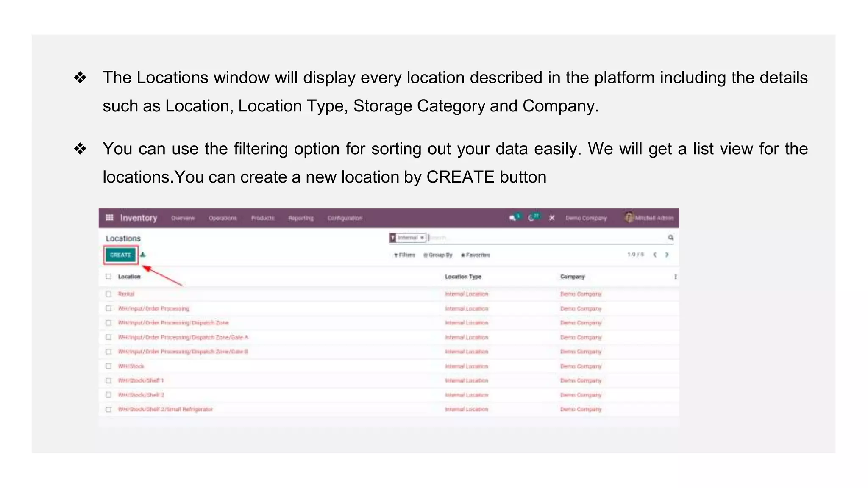This screenshot has height=488, width=868.
Task: Open the Operations menu
Action: click(x=223, y=218)
